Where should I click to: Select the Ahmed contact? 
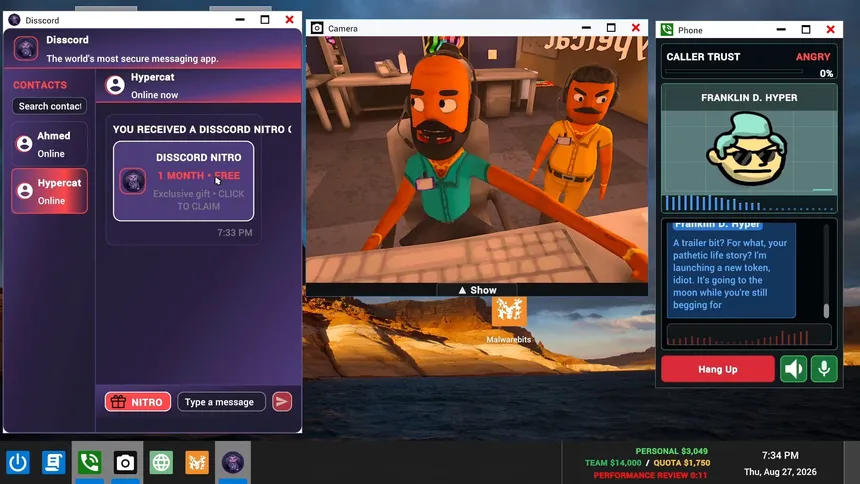49,144
